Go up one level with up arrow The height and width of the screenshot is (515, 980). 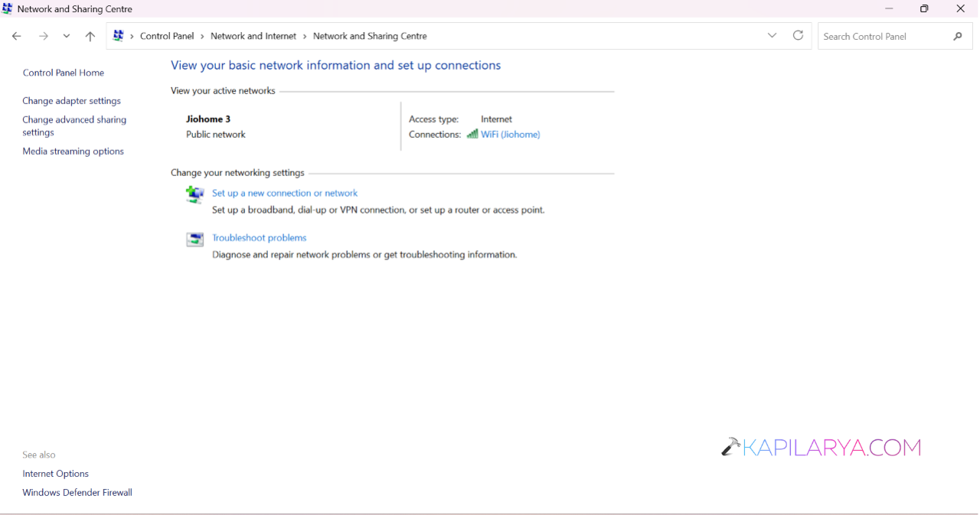(90, 36)
